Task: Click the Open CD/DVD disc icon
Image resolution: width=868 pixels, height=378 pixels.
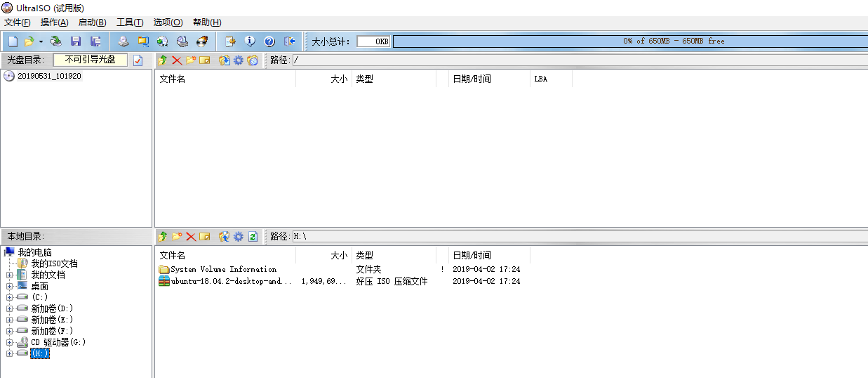Action: tap(56, 41)
